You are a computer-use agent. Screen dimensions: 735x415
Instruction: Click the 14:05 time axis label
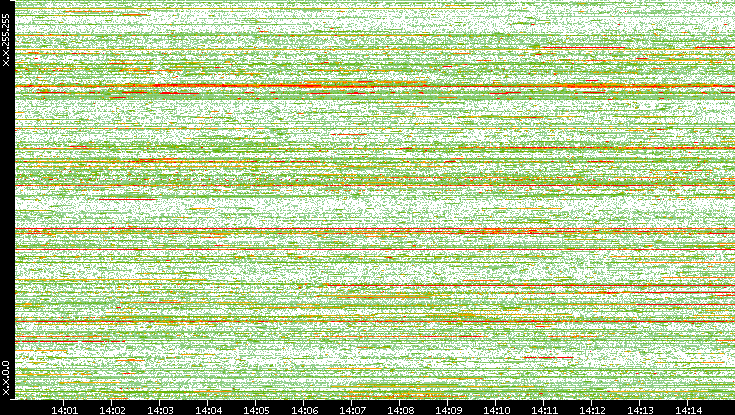coord(256,410)
